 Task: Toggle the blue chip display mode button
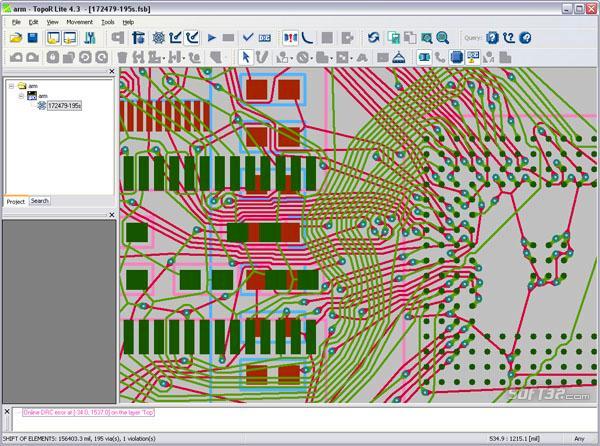(456, 57)
